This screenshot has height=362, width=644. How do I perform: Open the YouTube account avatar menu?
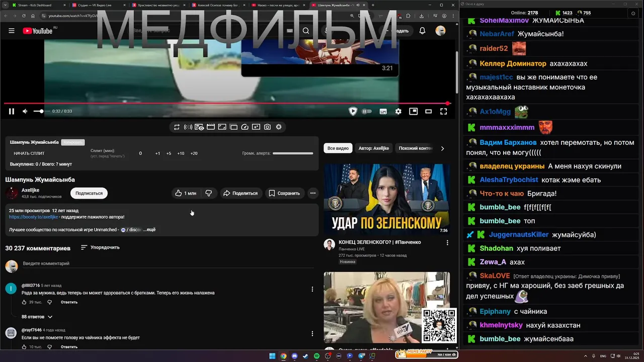[x=441, y=31]
